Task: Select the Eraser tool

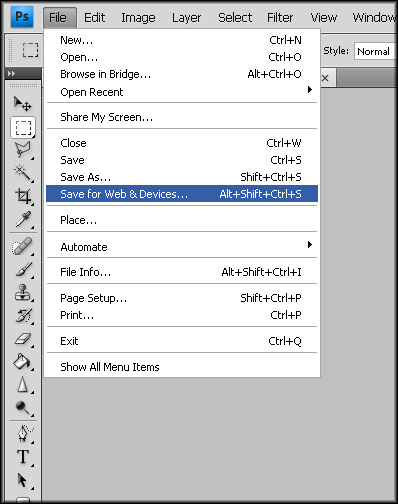Action: tap(23, 339)
